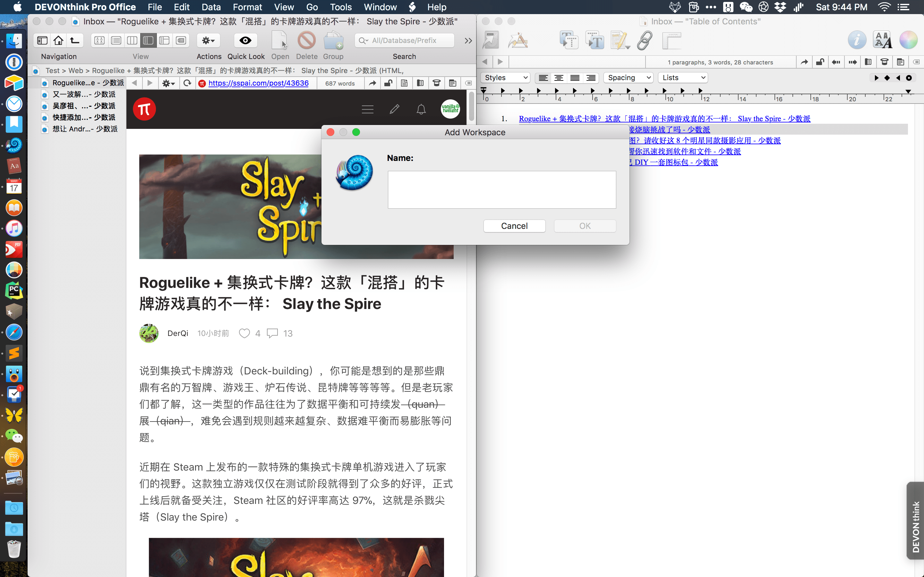Screen dimensions: 924x577
Task: Select center text alignment
Action: [x=559, y=78]
